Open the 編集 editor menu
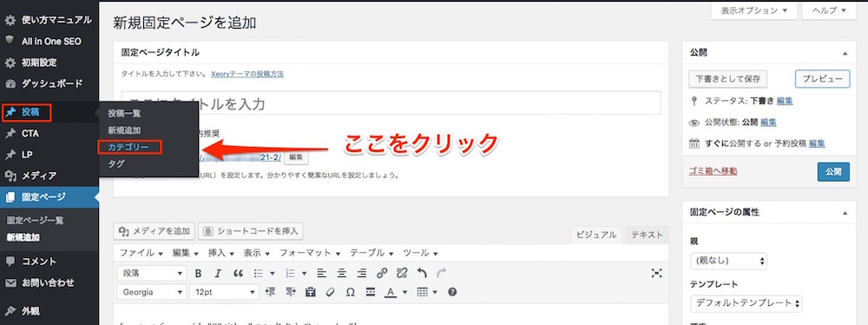The width and height of the screenshot is (868, 325). click(x=186, y=253)
